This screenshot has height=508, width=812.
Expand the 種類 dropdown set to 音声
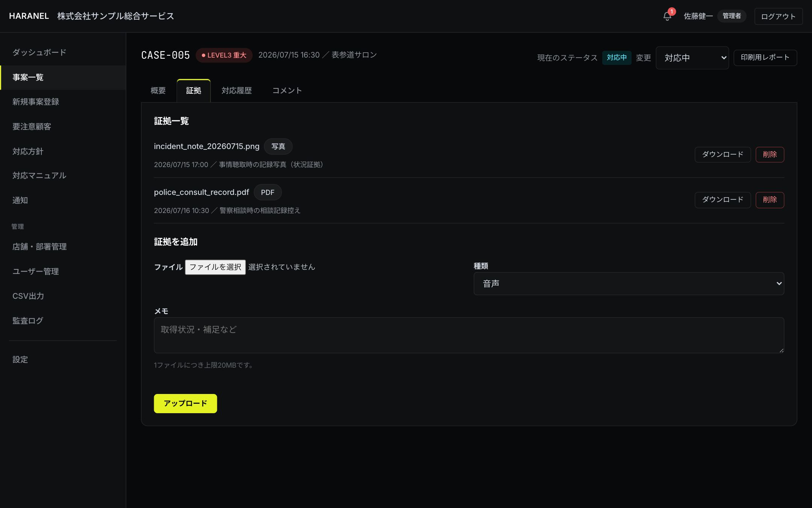pos(629,284)
